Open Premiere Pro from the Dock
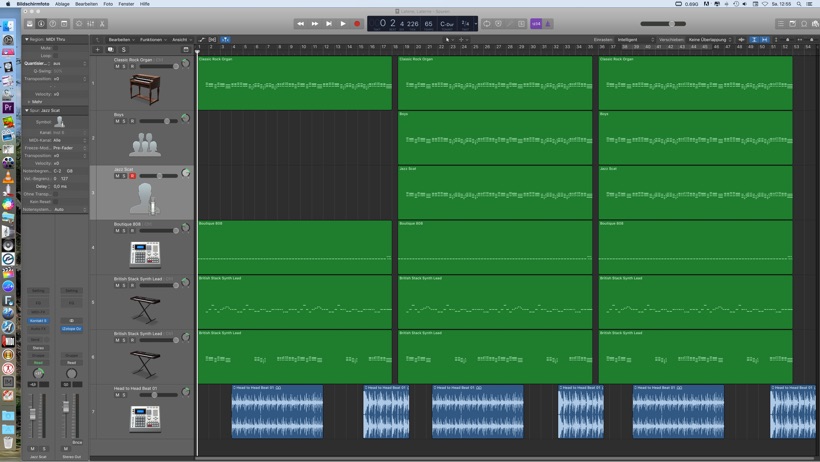This screenshot has width=820, height=462. [8, 108]
